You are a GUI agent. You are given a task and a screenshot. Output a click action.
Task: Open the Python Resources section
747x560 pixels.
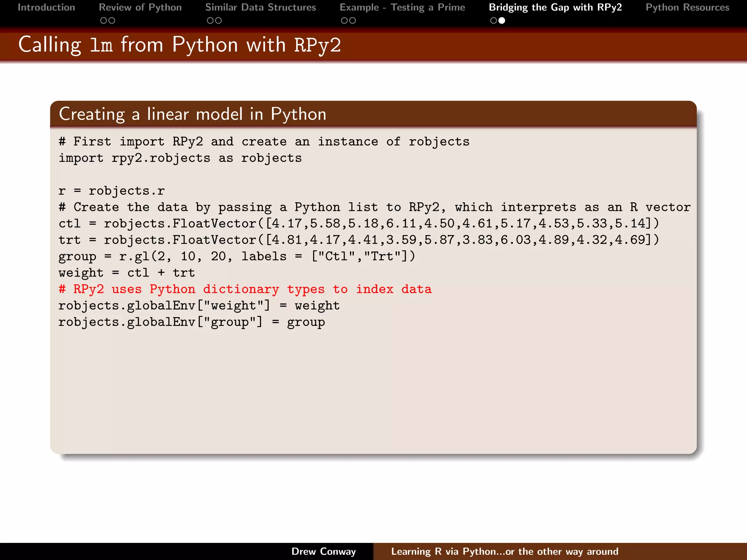click(687, 7)
